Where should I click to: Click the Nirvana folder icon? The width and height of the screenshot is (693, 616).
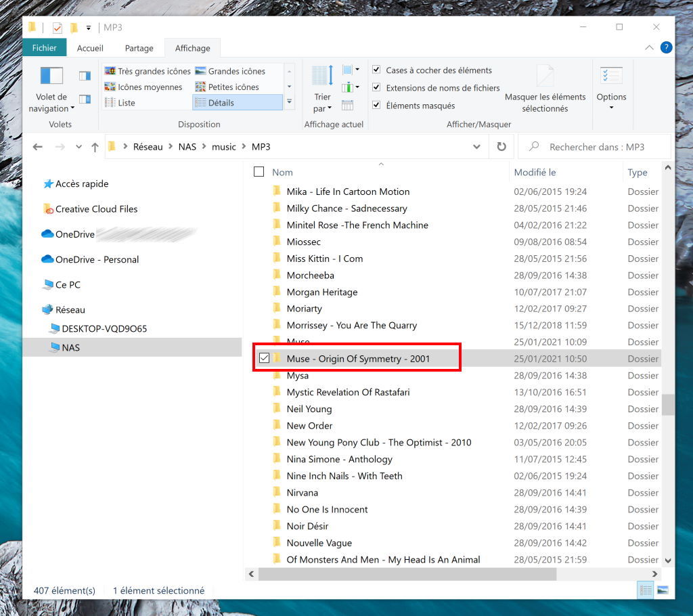277,492
